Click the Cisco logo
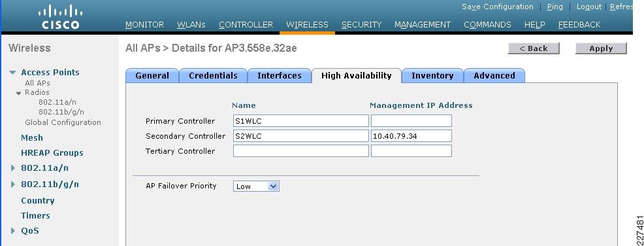Screen dimensions: 644x246 click(x=60, y=17)
